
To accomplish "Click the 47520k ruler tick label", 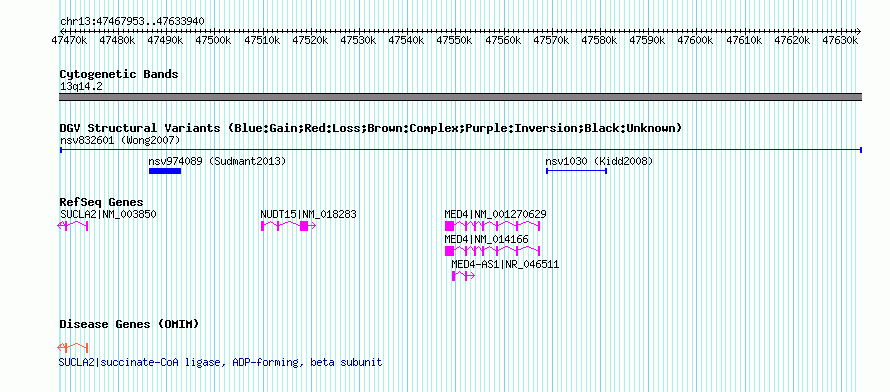I will (x=310, y=40).
